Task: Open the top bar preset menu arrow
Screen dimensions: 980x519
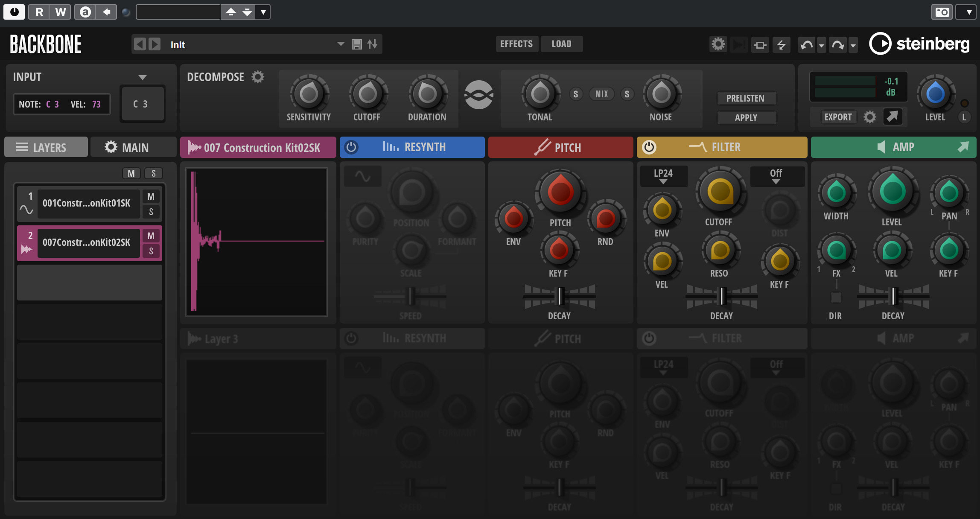Action: click(263, 12)
